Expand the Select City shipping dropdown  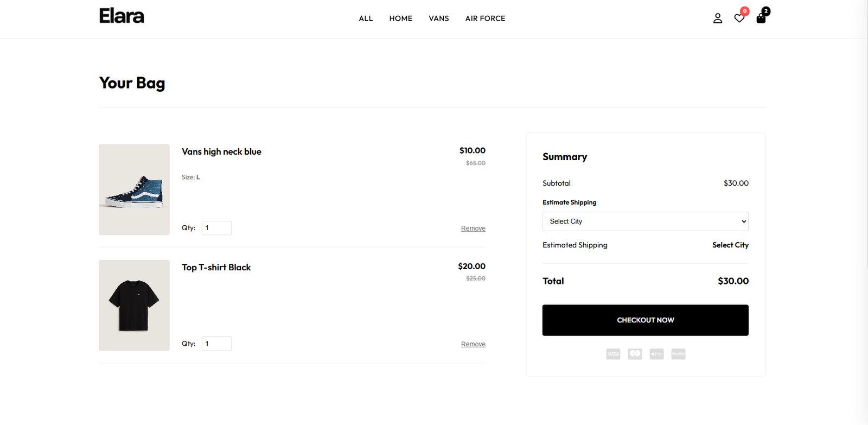[646, 221]
